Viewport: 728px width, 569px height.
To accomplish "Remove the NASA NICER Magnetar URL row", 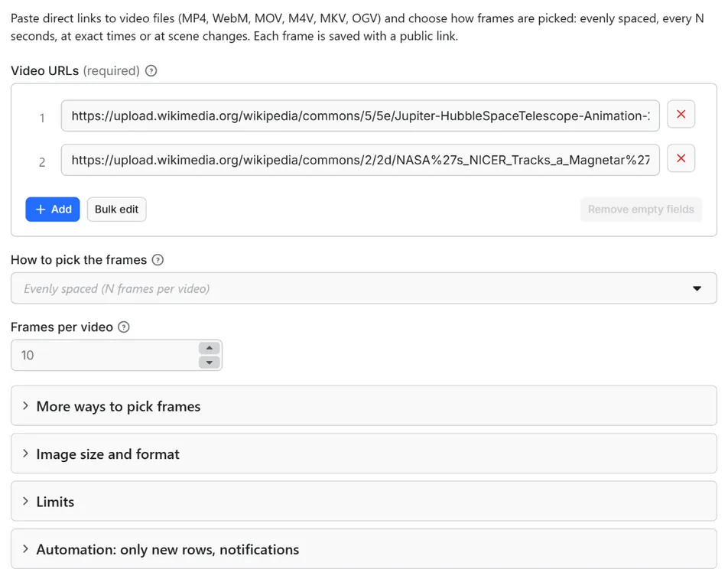I will (681, 158).
